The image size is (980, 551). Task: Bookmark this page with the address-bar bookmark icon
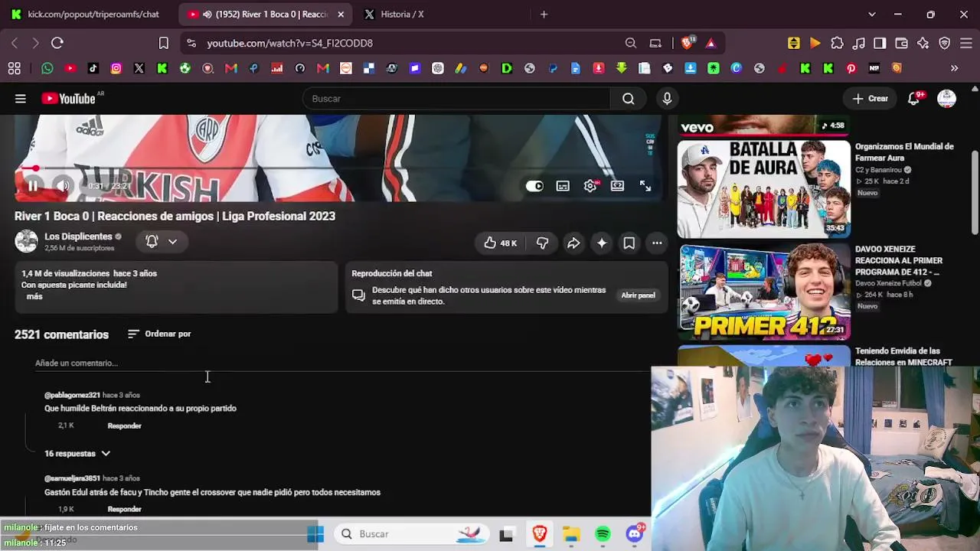point(163,44)
